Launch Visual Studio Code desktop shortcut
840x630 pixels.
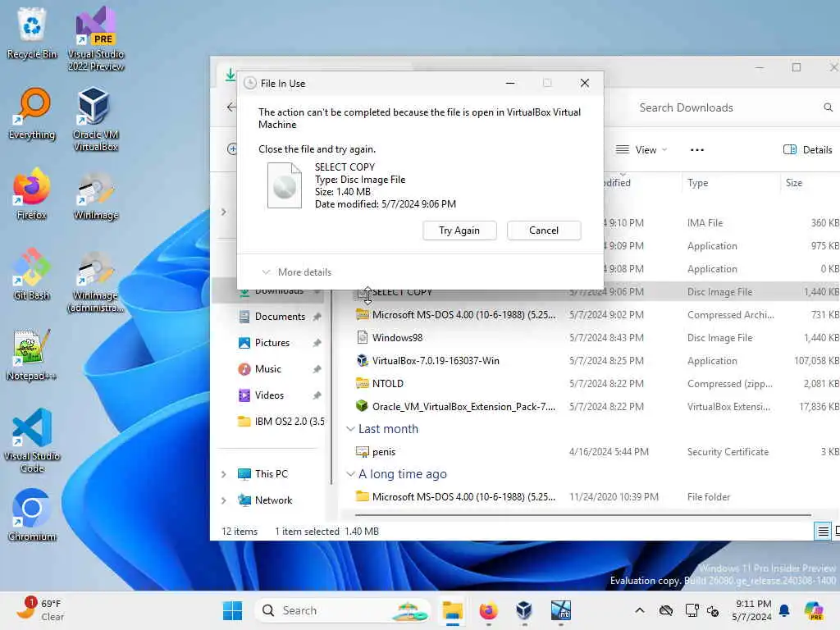pos(32,441)
